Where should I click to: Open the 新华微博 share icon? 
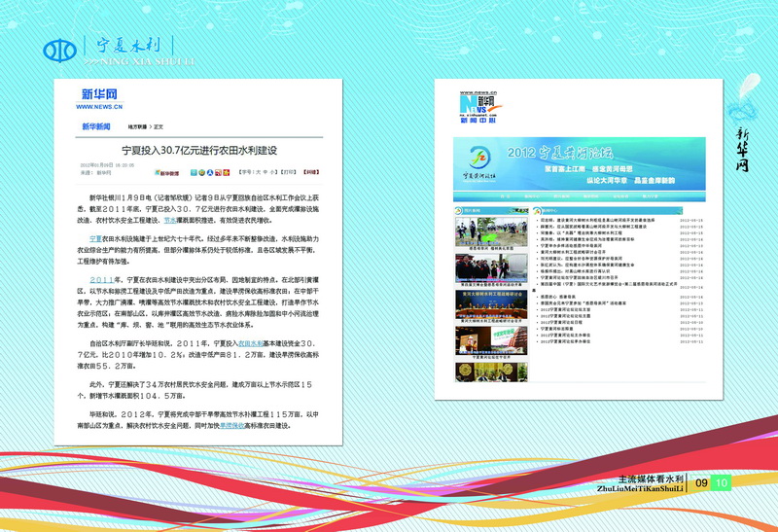[x=166, y=173]
